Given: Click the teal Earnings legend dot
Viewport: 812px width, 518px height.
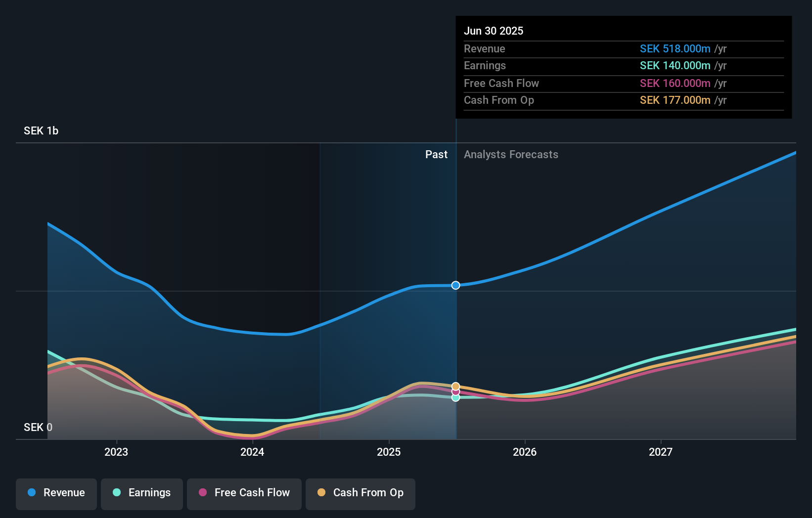Looking at the screenshot, I should pos(117,493).
